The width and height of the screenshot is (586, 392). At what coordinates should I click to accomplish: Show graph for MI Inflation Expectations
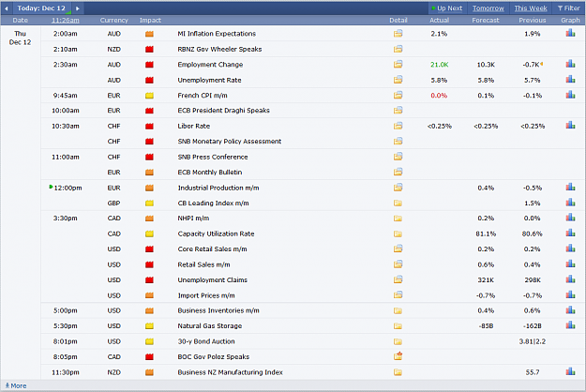pos(570,33)
